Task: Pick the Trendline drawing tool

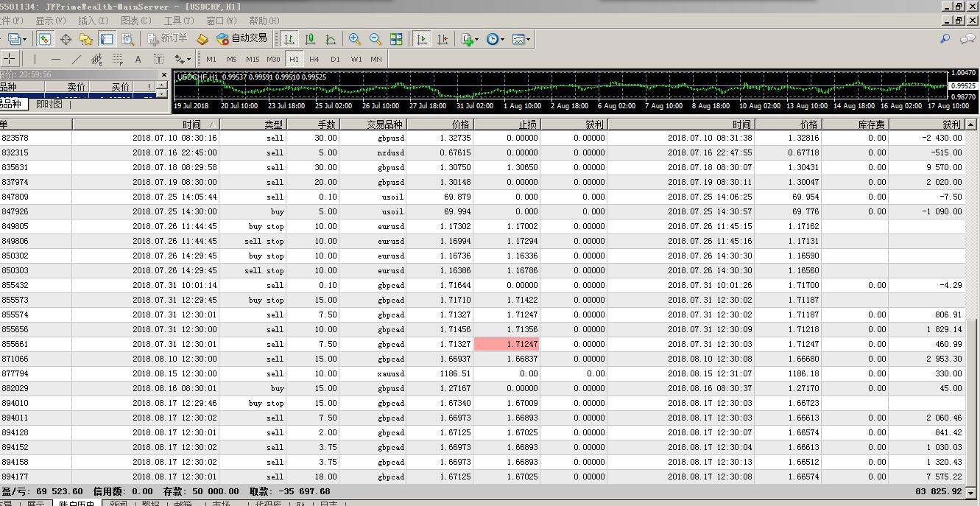Action: coord(77,59)
